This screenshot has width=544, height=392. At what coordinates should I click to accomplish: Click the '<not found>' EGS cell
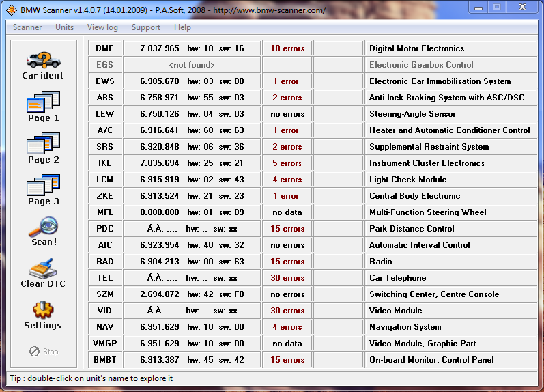(192, 65)
